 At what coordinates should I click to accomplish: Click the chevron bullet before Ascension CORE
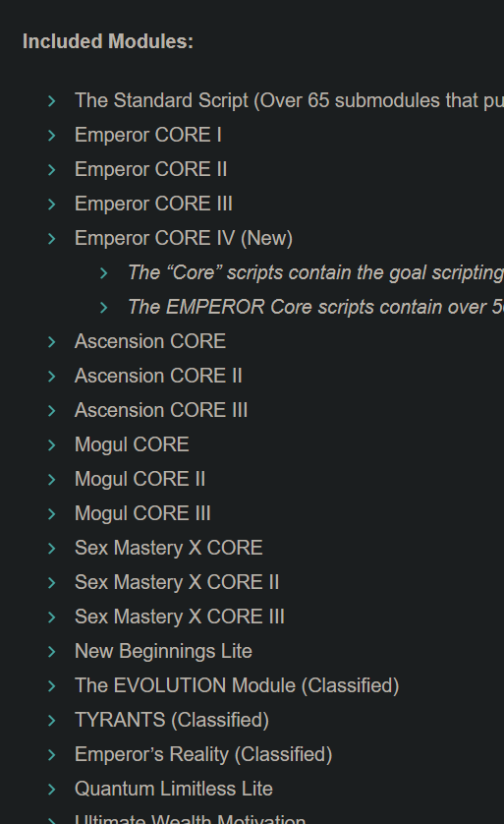tap(51, 342)
